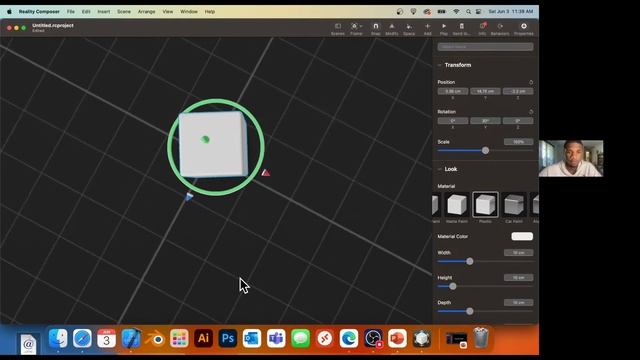Click the green center handle on the cube

(x=205, y=140)
